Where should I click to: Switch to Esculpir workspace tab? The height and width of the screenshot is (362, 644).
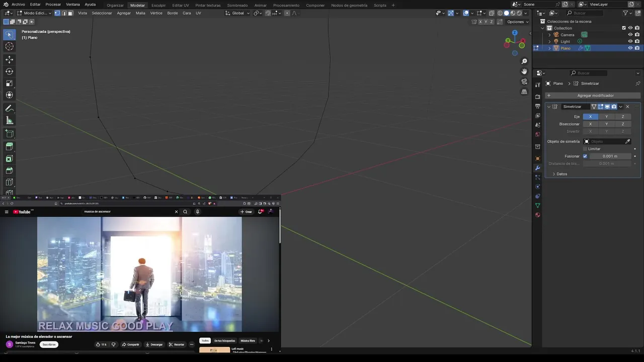pos(158,5)
